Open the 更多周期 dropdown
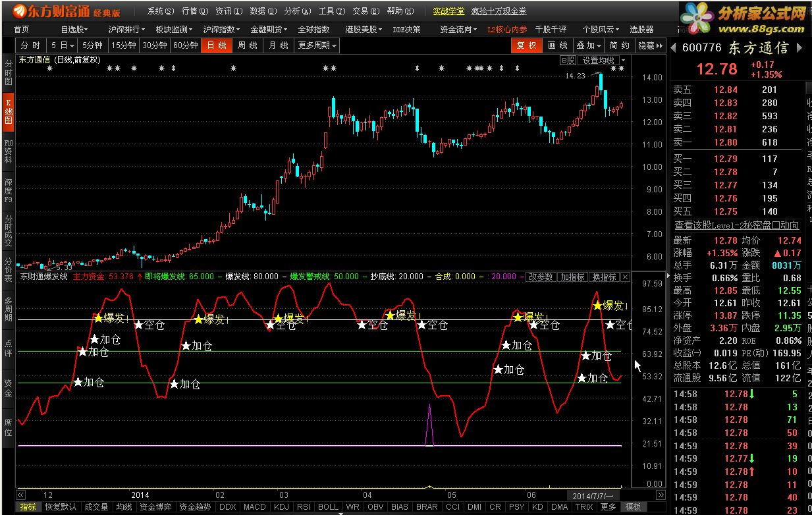The image size is (812, 515). (317, 45)
